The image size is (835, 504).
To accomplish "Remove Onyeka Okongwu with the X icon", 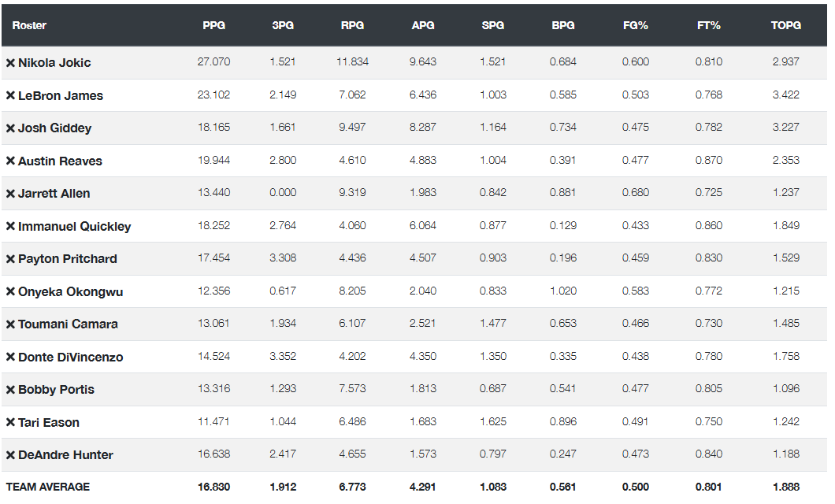I will pos(11,292).
